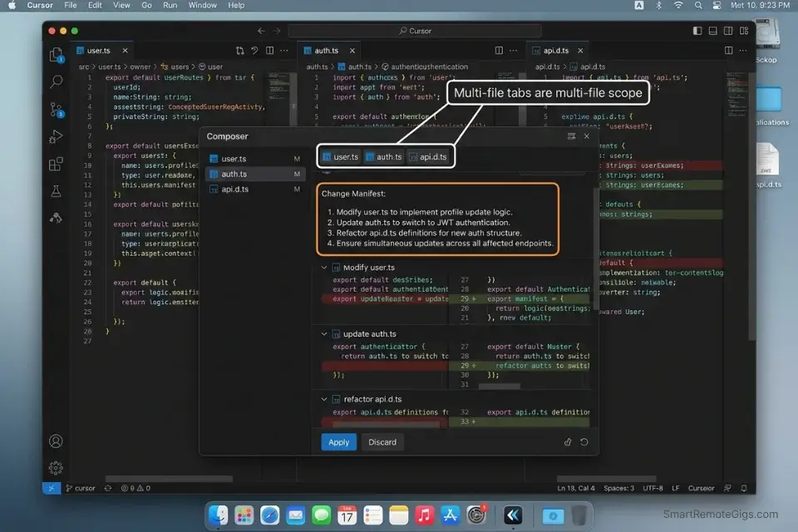Select the Testing beaker icon

pos(56,190)
